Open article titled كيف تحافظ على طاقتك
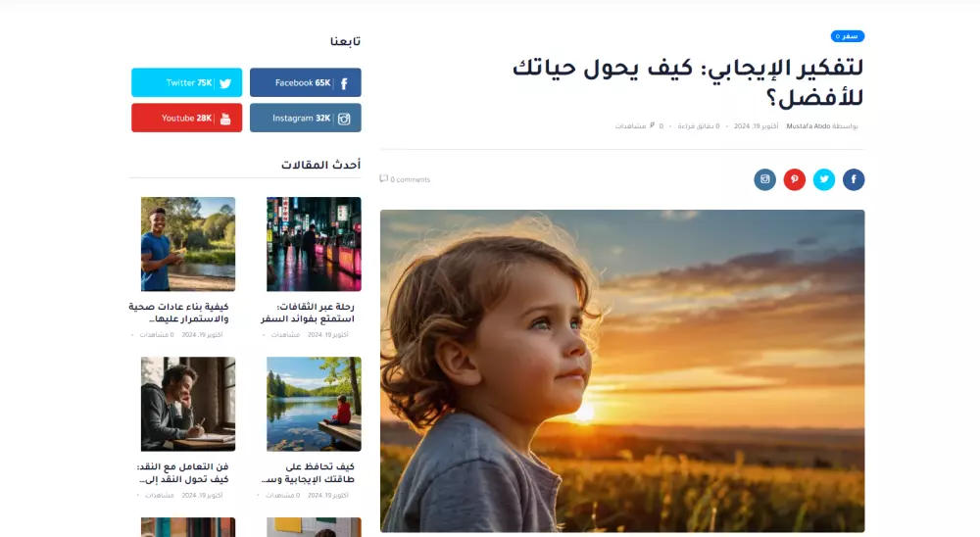980x537 pixels. (x=308, y=472)
